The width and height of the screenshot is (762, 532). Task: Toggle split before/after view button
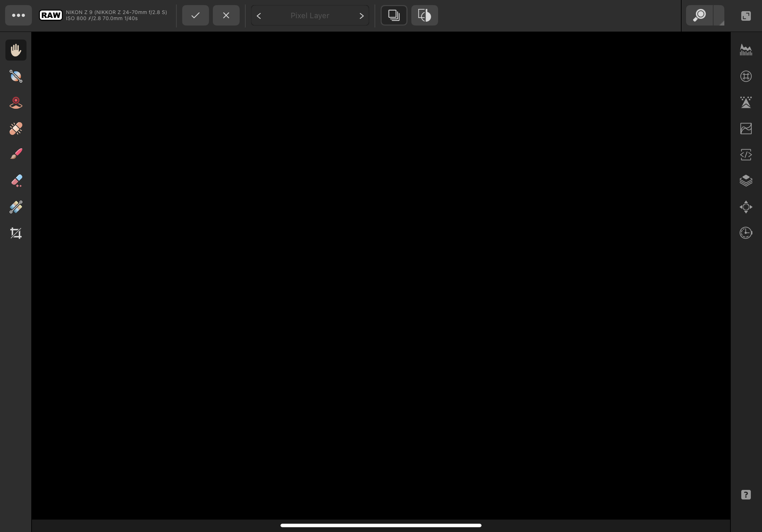point(424,15)
